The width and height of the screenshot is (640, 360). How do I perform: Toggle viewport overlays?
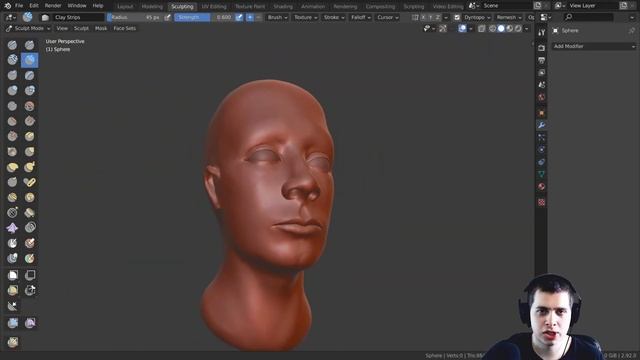coord(462,28)
